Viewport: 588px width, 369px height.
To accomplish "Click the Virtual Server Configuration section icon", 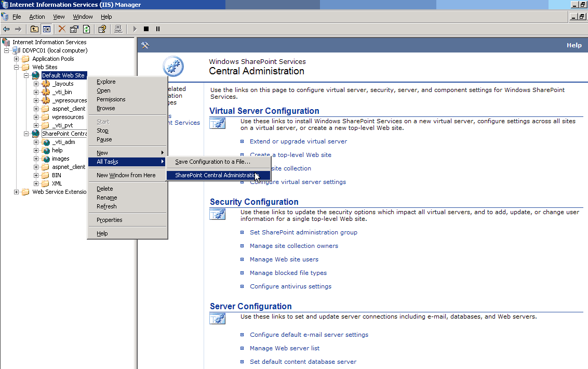I will [x=218, y=123].
